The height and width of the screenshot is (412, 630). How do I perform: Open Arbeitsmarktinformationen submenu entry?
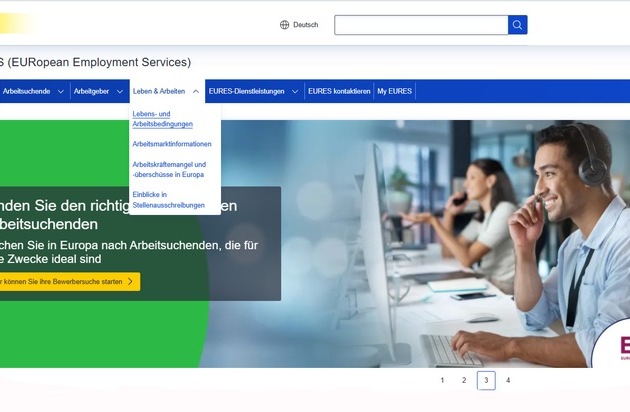pos(172,144)
